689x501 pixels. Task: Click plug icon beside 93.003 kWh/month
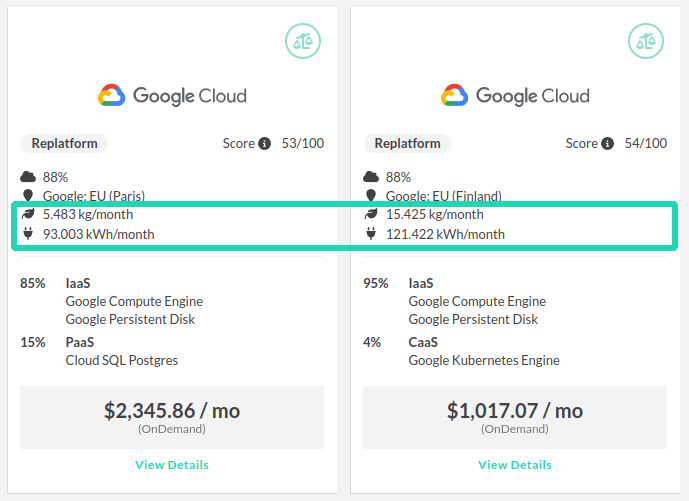tap(28, 233)
